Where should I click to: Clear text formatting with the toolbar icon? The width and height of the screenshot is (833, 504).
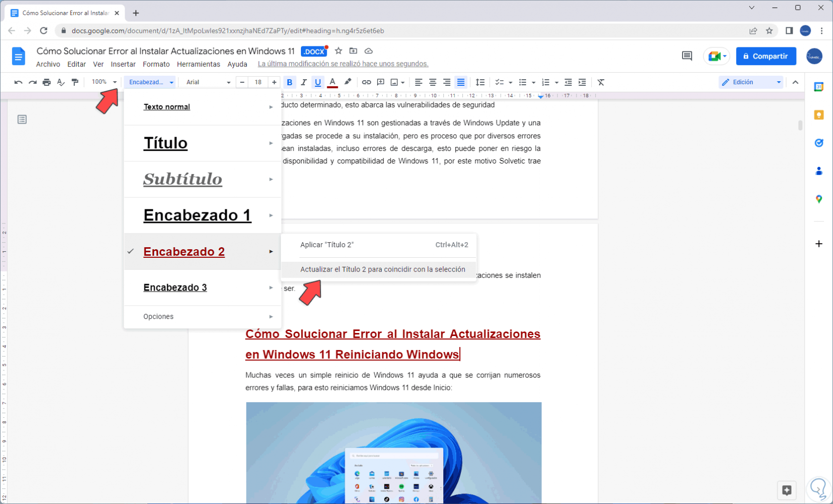click(x=601, y=82)
